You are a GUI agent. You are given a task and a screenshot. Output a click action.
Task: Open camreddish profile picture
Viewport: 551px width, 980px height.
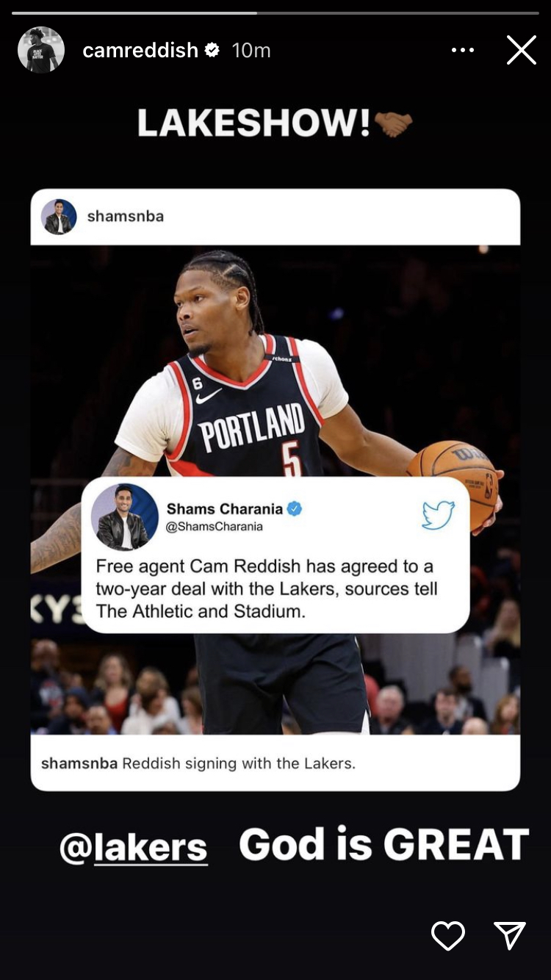41,50
